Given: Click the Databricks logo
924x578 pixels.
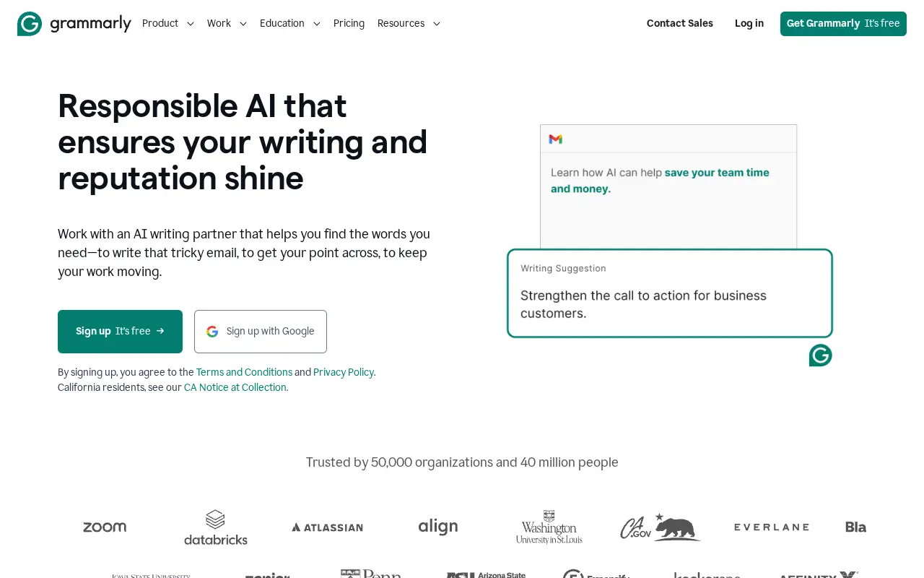Looking at the screenshot, I should pyautogui.click(x=216, y=527).
